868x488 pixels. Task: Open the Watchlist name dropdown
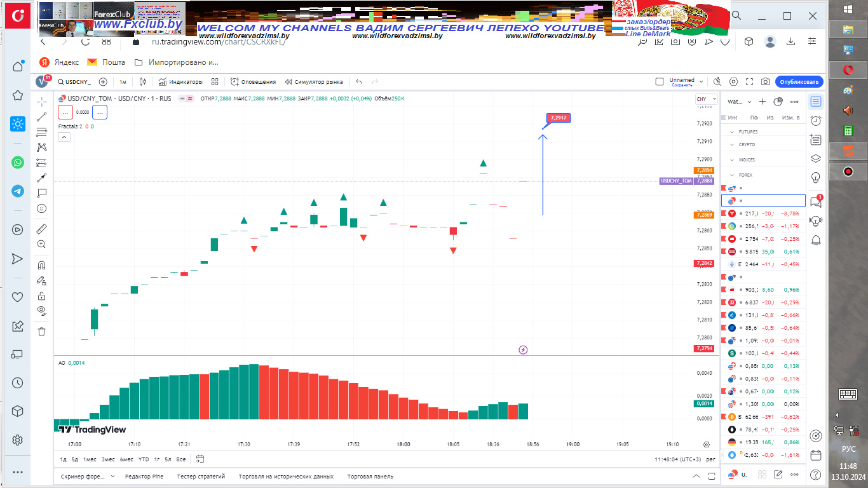pos(740,102)
